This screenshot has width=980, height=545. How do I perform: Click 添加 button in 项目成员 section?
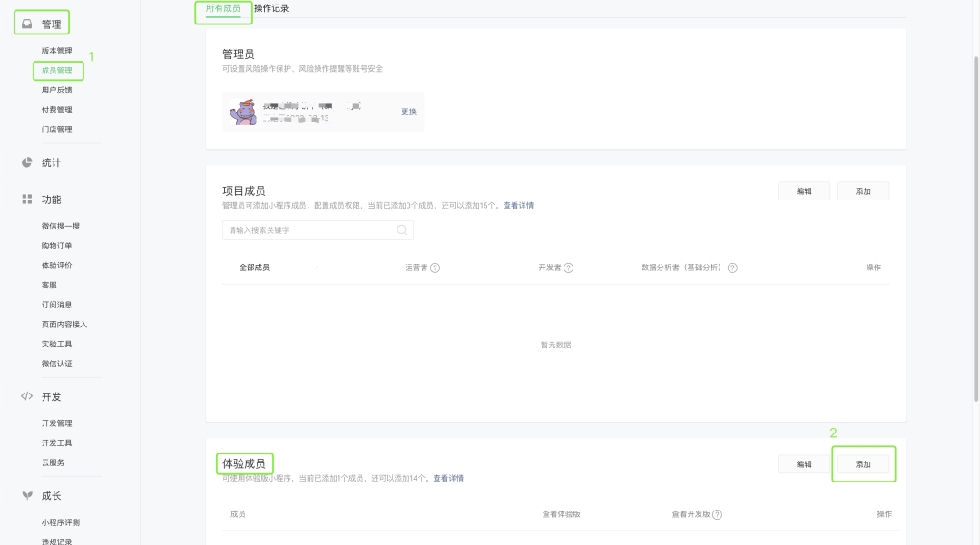coord(863,191)
